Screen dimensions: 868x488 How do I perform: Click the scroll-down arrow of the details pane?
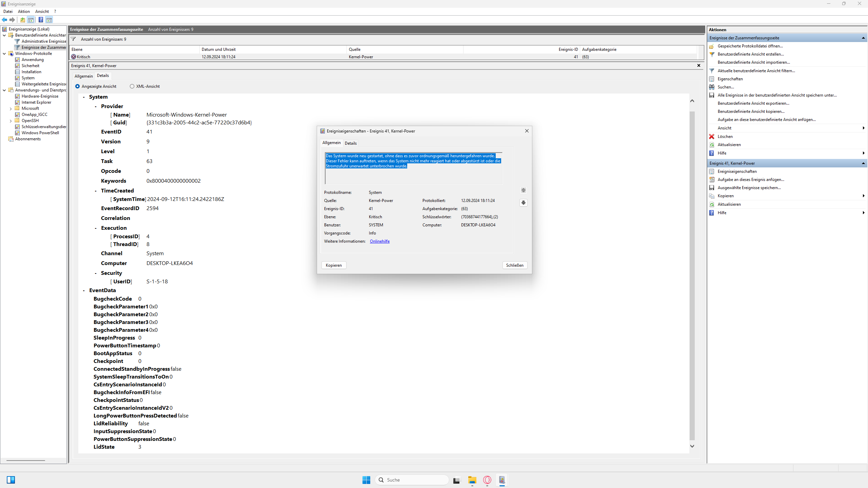(x=692, y=446)
